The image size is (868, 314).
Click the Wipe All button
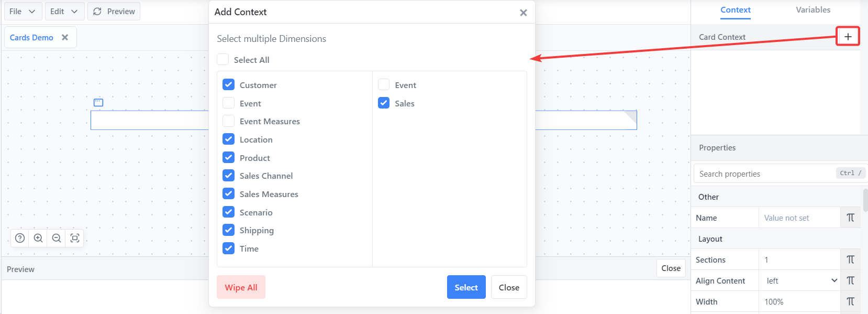point(241,287)
